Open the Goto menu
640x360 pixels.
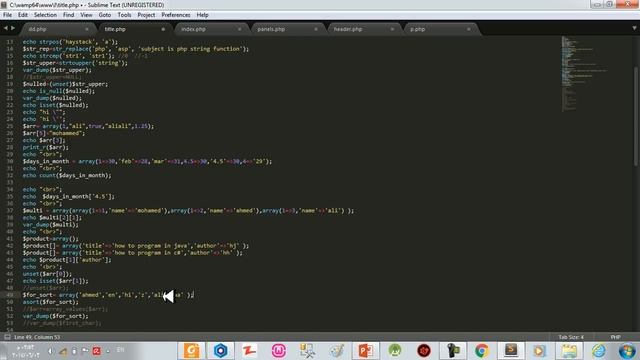tap(104, 15)
